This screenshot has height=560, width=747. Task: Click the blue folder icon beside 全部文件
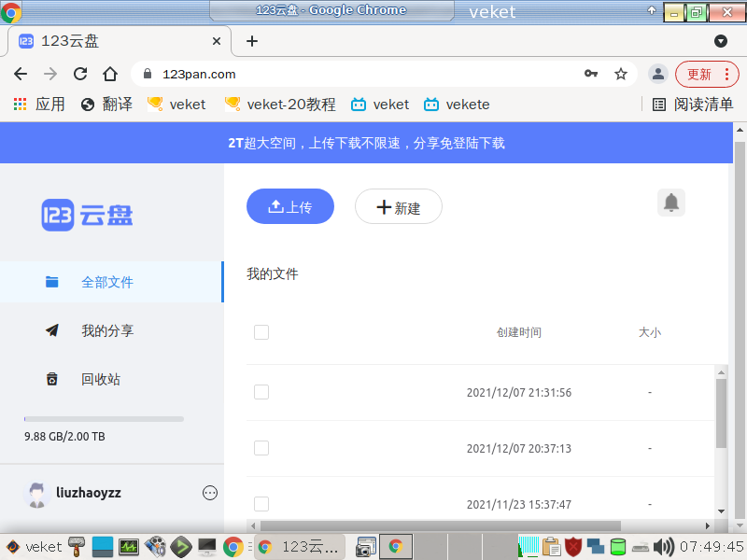(52, 282)
